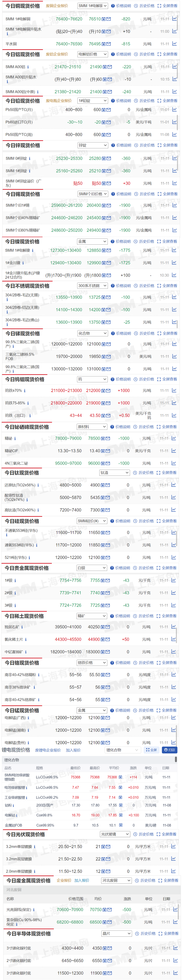Viewport: 182px width, 980px height.
Task: Click info icon beside 2#银
Action: point(15,593)
